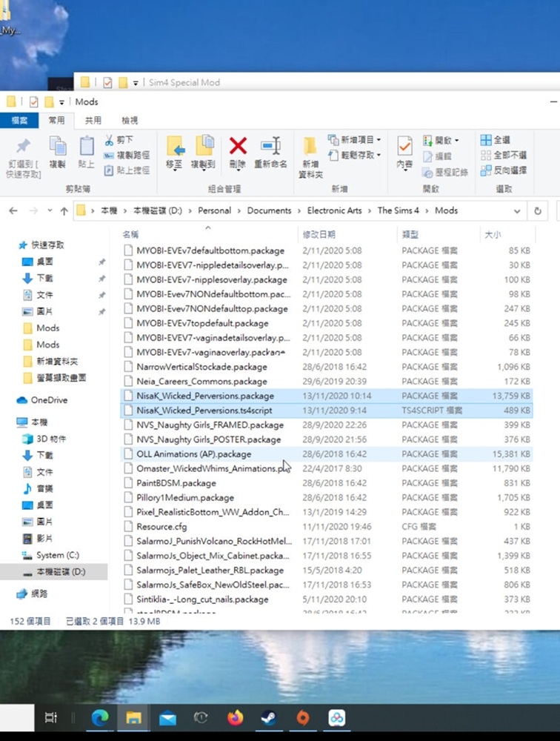Sort by Date Modified column header
The width and height of the screenshot is (560, 741).
tap(347, 234)
